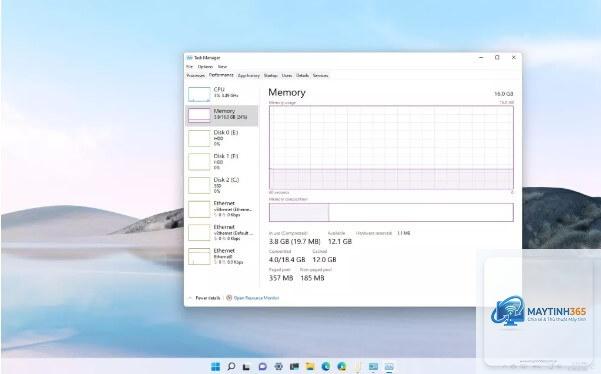The width and height of the screenshot is (601, 374).
Task: Open the Services tab
Action: (320, 76)
